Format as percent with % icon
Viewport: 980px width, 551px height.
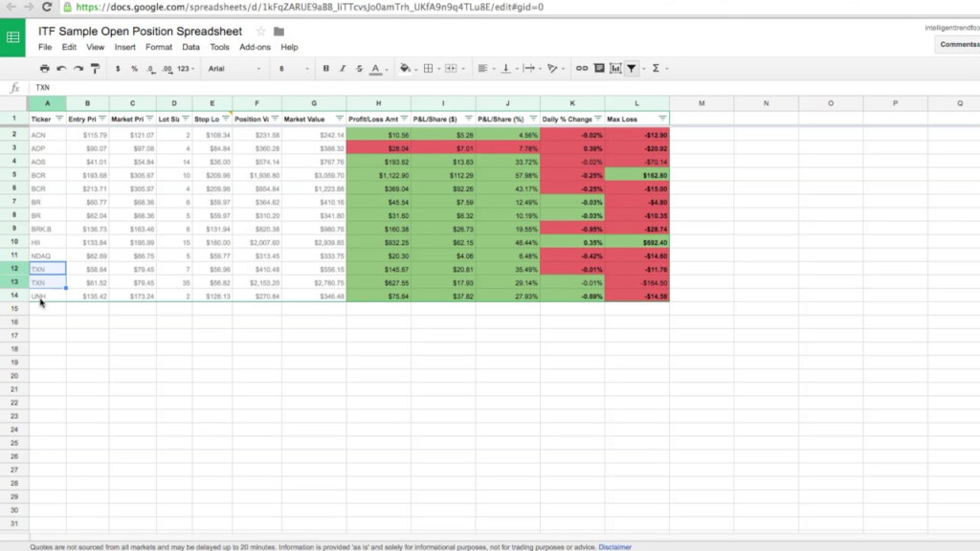point(134,69)
